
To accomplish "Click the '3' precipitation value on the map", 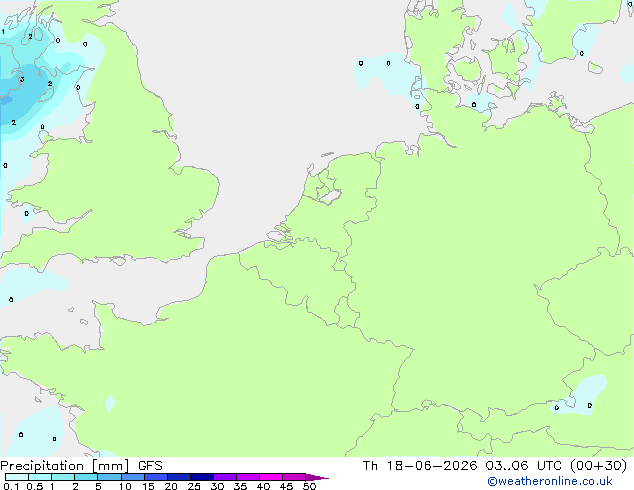I will (x=22, y=79).
